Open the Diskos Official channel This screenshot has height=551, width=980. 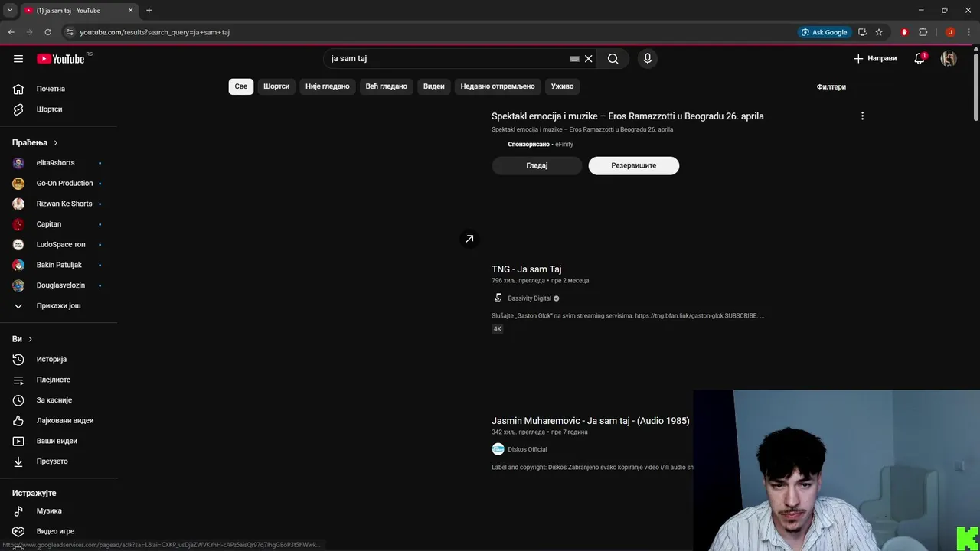pyautogui.click(x=527, y=449)
